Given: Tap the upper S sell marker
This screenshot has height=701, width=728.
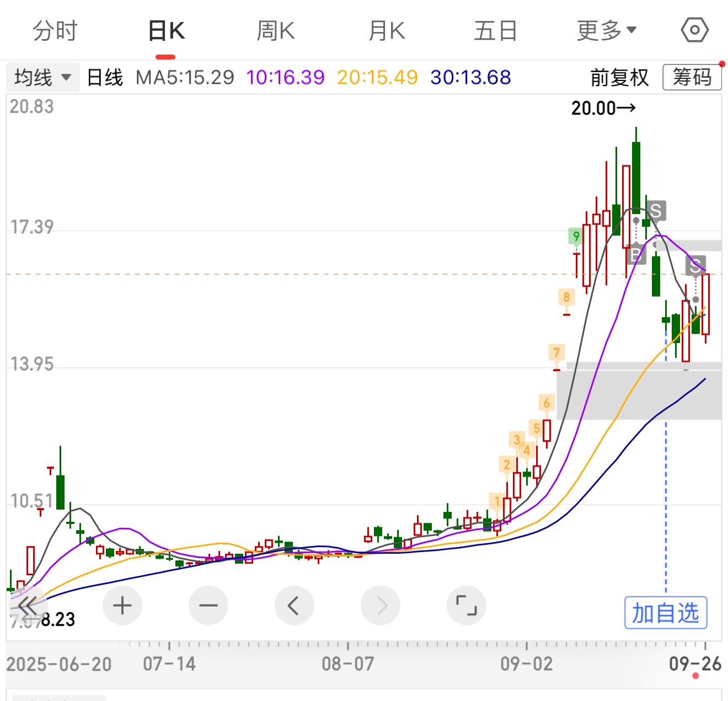Looking at the screenshot, I should 656,211.
